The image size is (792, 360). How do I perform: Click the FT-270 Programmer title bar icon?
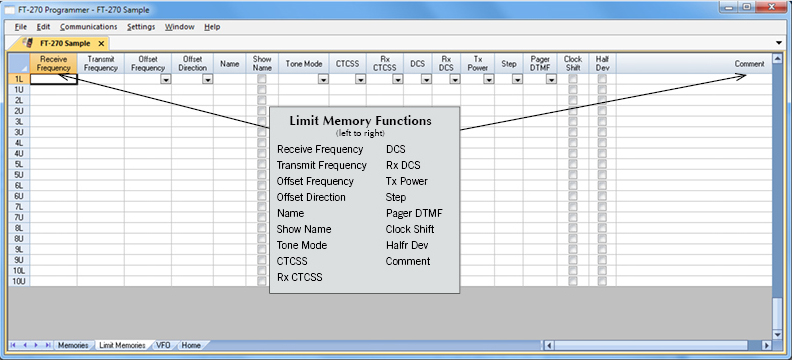click(10, 10)
